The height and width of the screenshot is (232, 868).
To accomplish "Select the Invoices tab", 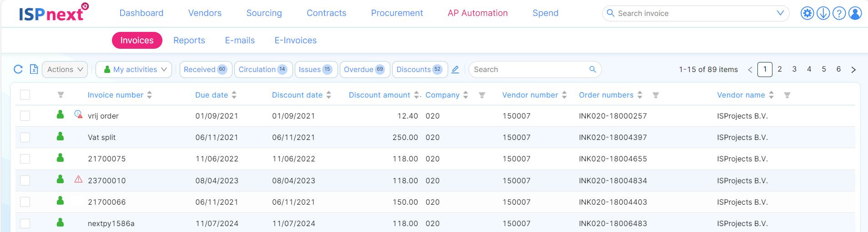I will [x=137, y=40].
